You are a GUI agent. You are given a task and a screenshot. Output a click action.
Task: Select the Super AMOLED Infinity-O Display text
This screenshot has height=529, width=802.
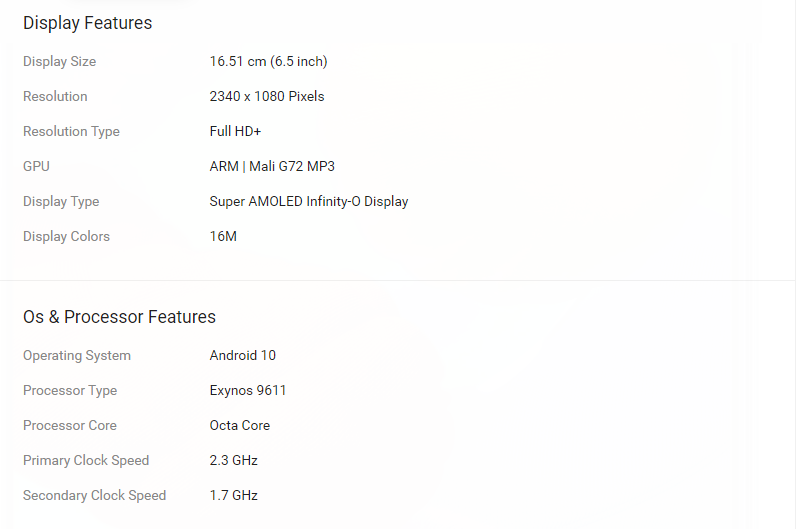(309, 202)
